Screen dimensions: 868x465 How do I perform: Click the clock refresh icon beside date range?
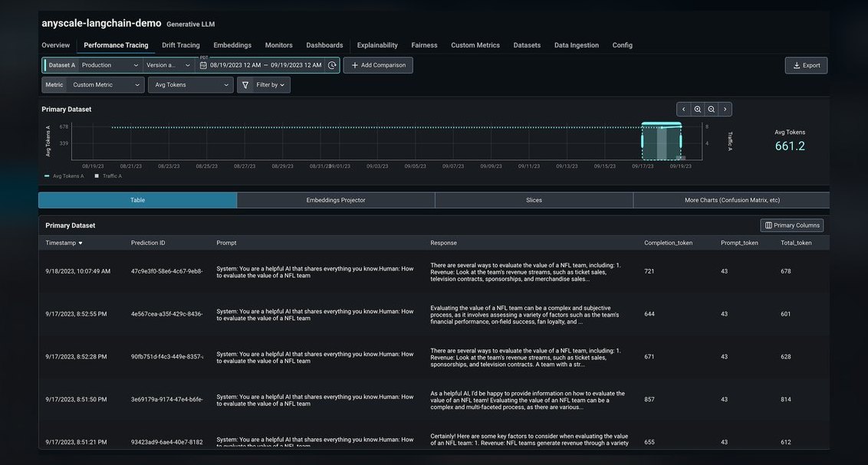click(332, 65)
